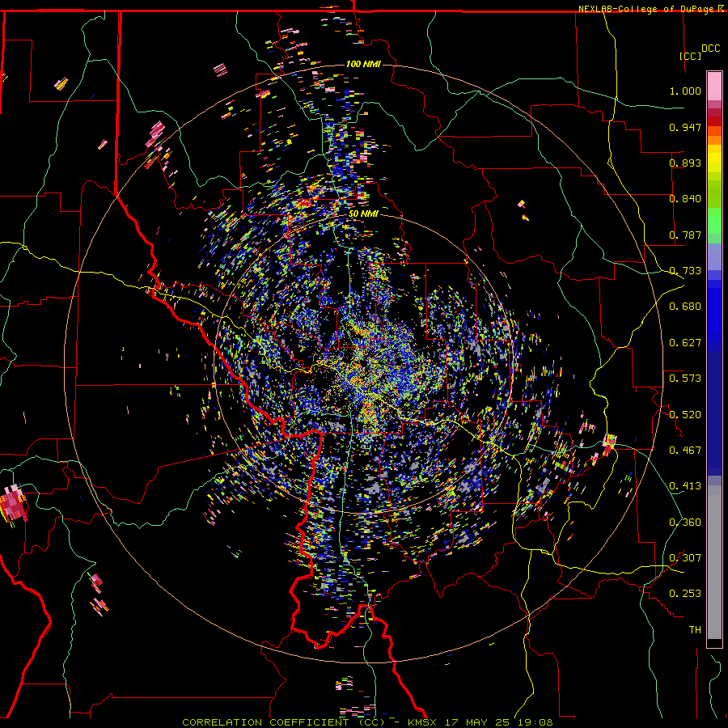
Task: Click the 0.680 scale value
Action: 685,307
